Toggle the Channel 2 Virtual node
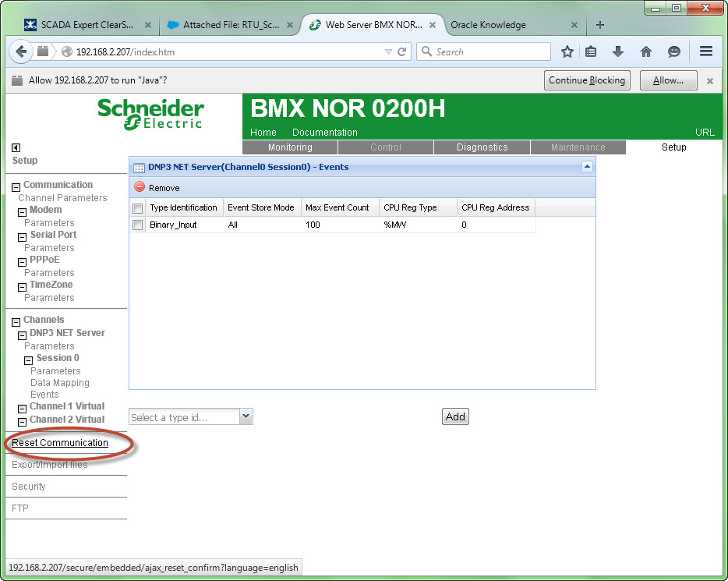The height and width of the screenshot is (581, 728). (22, 422)
